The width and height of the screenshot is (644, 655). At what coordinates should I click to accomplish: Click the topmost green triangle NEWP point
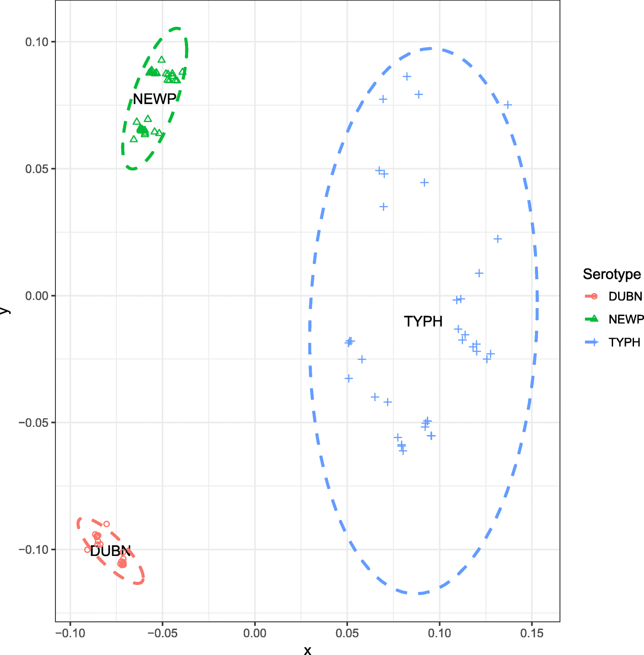(x=162, y=60)
